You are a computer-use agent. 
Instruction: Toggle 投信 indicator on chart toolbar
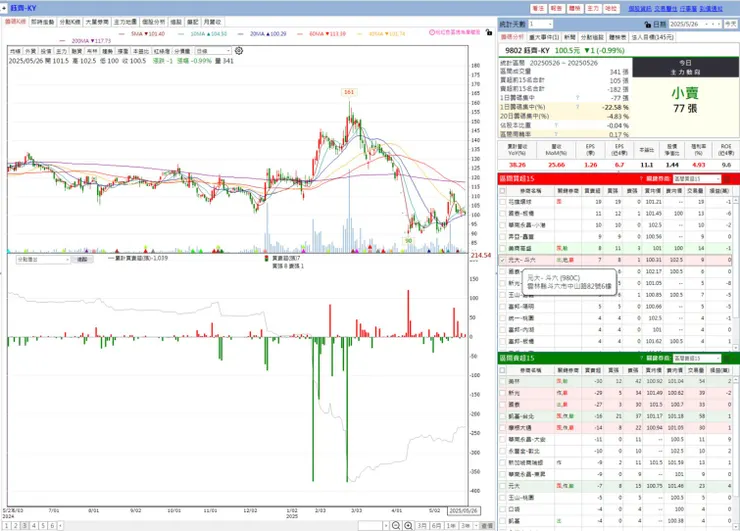(x=46, y=51)
